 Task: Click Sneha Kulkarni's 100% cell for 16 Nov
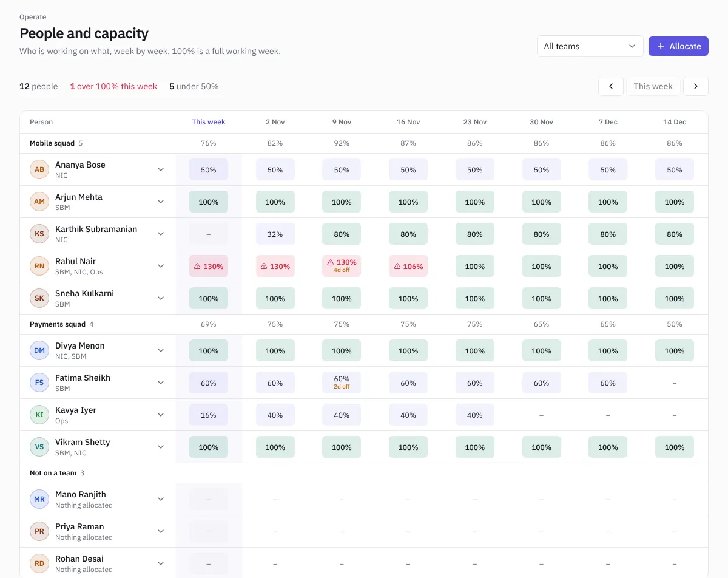pyautogui.click(x=408, y=298)
